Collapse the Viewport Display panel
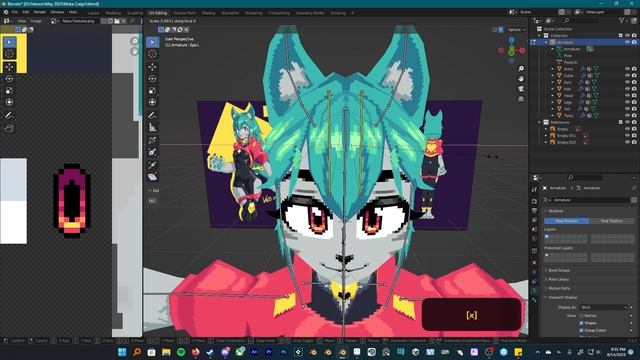This screenshot has width=640, height=360. coord(561,298)
